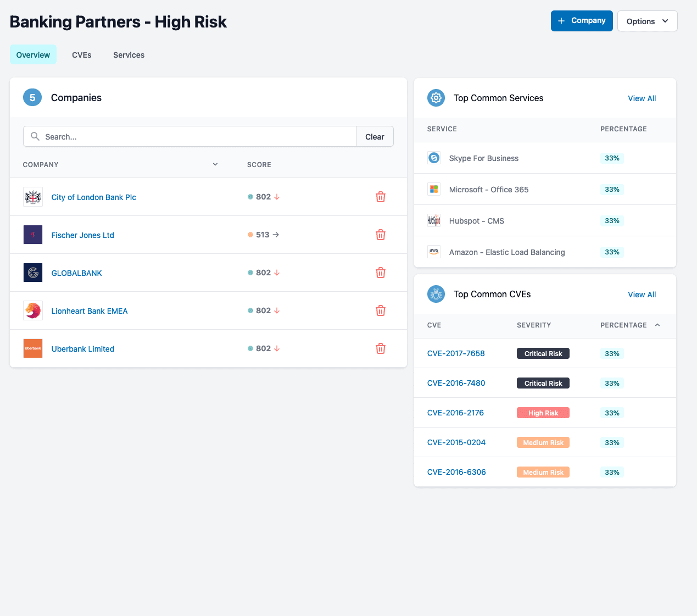Open CVE-2017-7658 details link

pos(456,353)
